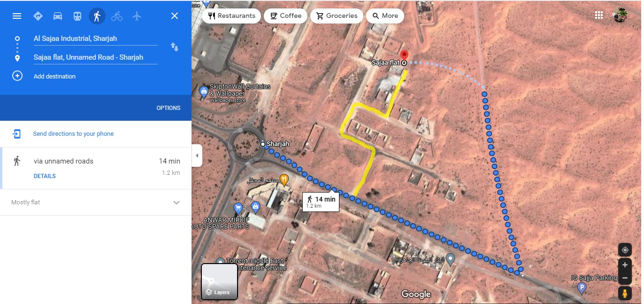This screenshot has height=304, width=644.
Task: Filter map by Groceries
Action: tap(337, 16)
